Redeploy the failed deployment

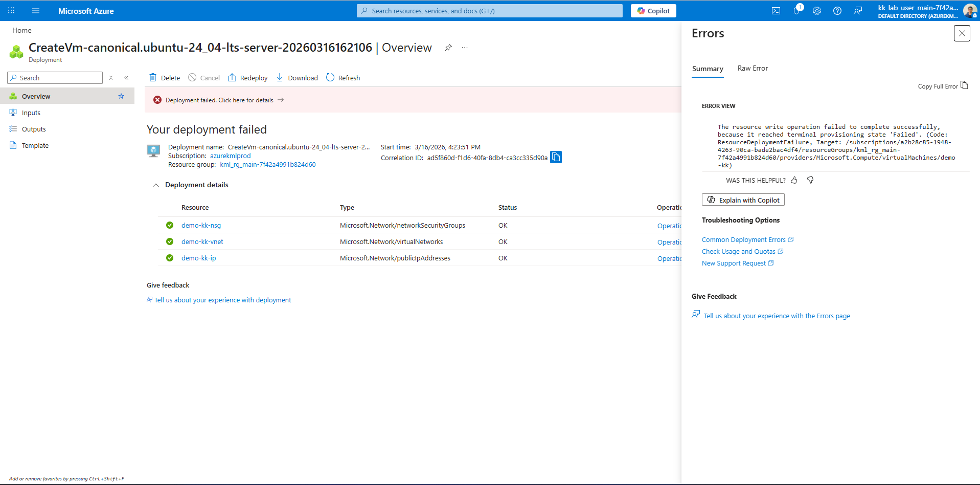[248, 78]
